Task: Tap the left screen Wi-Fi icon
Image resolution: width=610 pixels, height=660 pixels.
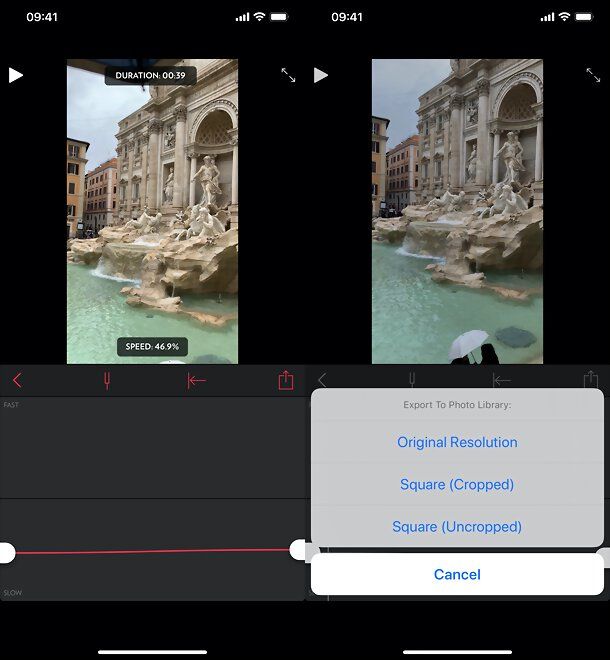Action: (260, 16)
